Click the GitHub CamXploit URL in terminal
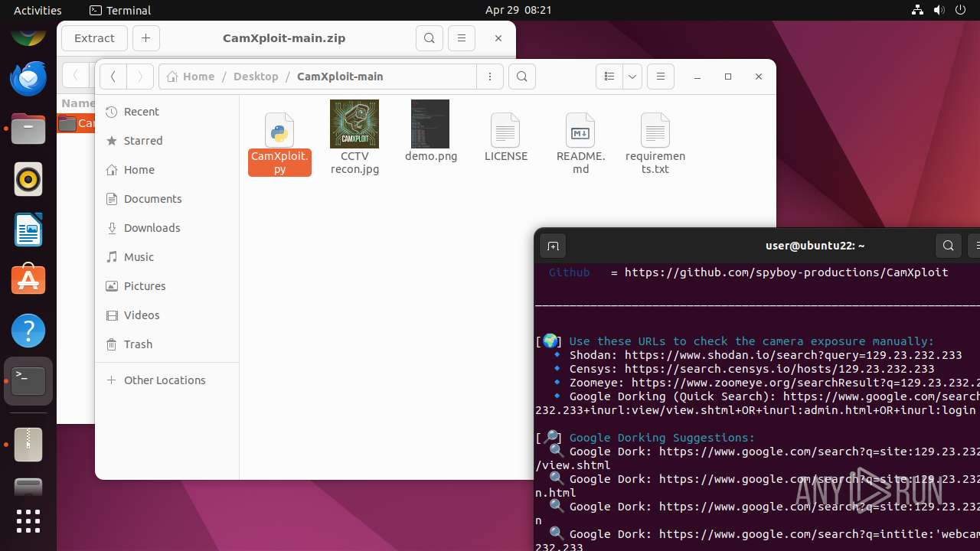 pyautogui.click(x=786, y=272)
